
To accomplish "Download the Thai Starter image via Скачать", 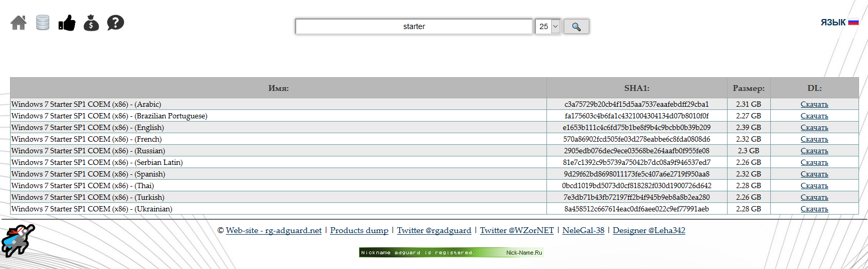I will click(814, 185).
